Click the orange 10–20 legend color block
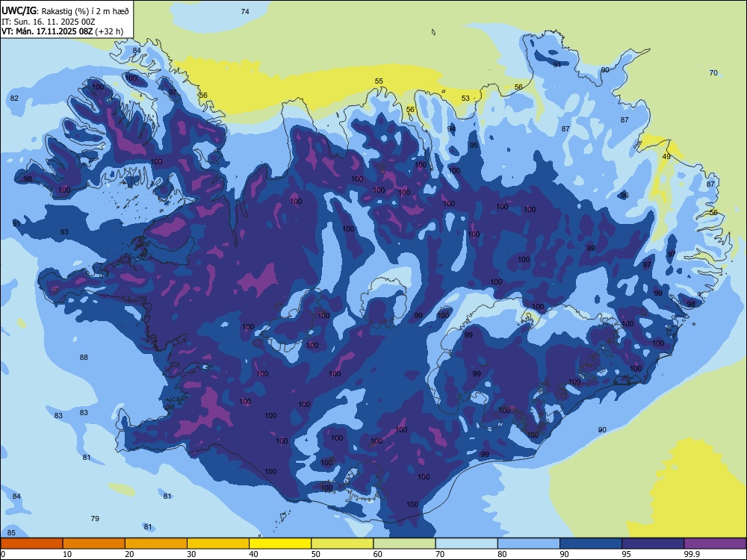The height and width of the screenshot is (560, 747). [94, 544]
